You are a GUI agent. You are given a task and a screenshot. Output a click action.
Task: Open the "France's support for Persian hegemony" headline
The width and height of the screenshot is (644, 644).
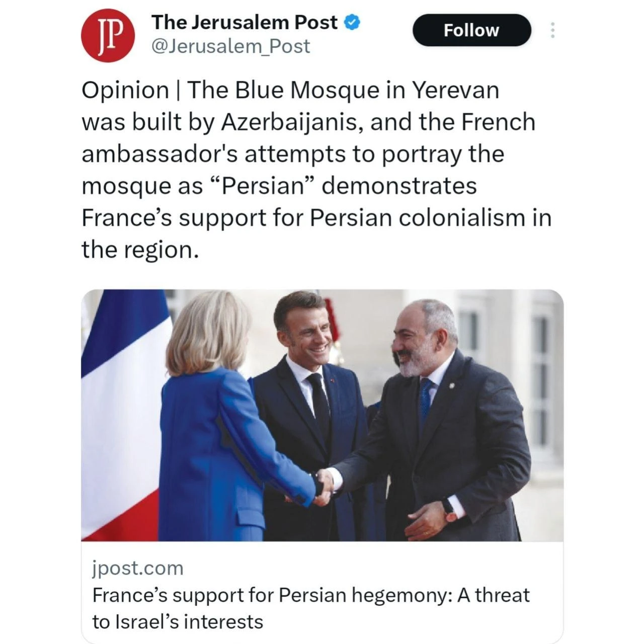pyautogui.click(x=310, y=595)
